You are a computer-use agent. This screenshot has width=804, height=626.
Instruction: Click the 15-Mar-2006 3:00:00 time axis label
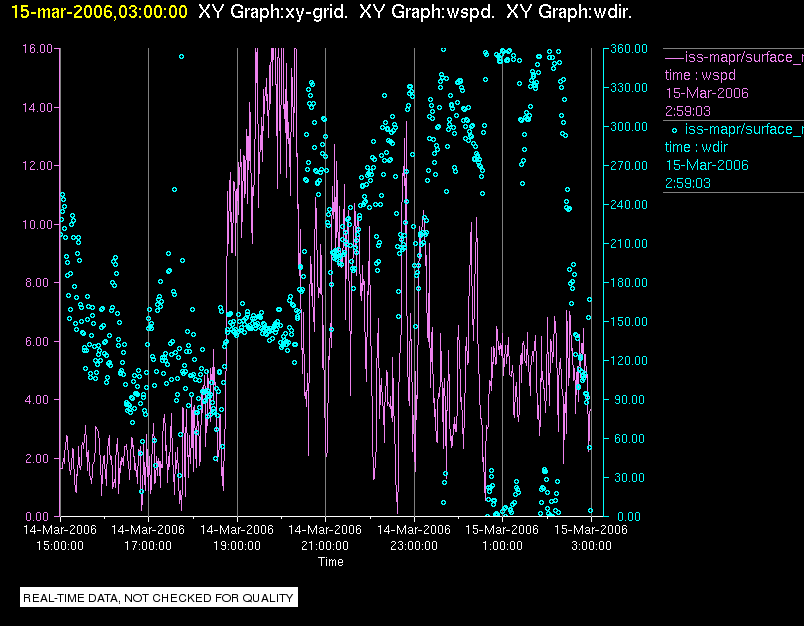(590, 538)
